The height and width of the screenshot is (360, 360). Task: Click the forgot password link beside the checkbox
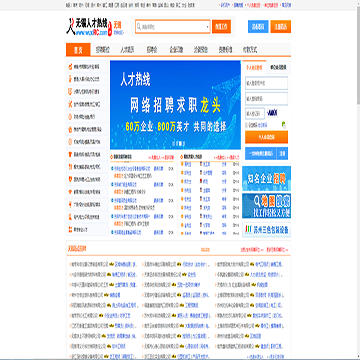coord(263,125)
